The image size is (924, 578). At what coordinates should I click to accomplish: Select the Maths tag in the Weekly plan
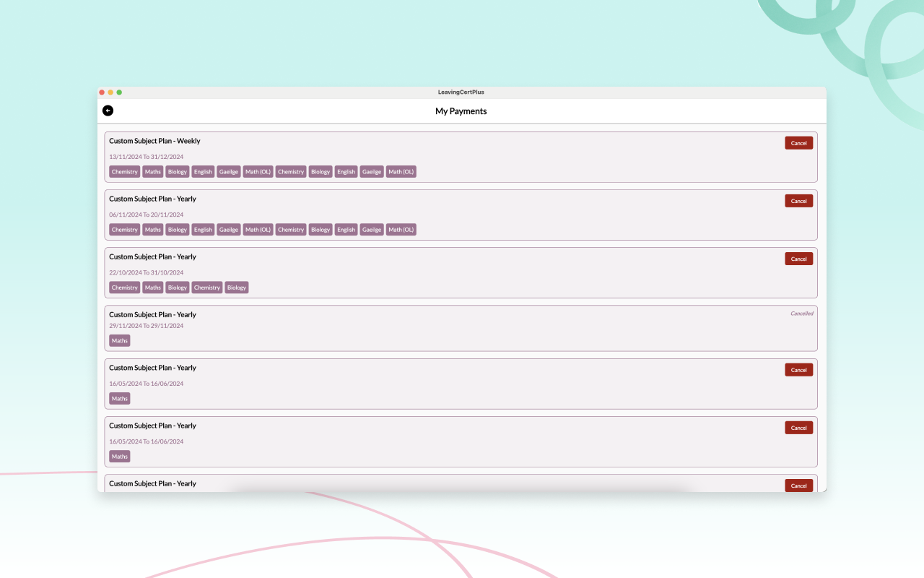point(153,172)
